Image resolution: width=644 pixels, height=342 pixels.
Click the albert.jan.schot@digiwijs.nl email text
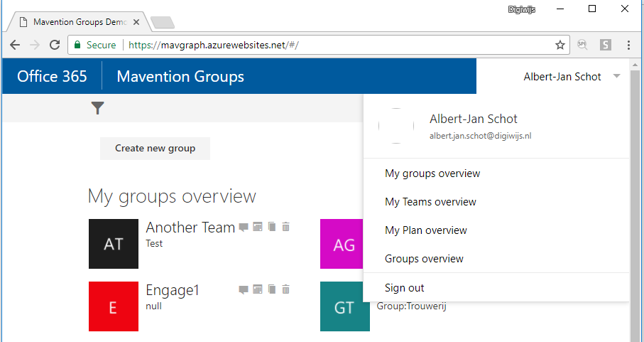pyautogui.click(x=481, y=136)
